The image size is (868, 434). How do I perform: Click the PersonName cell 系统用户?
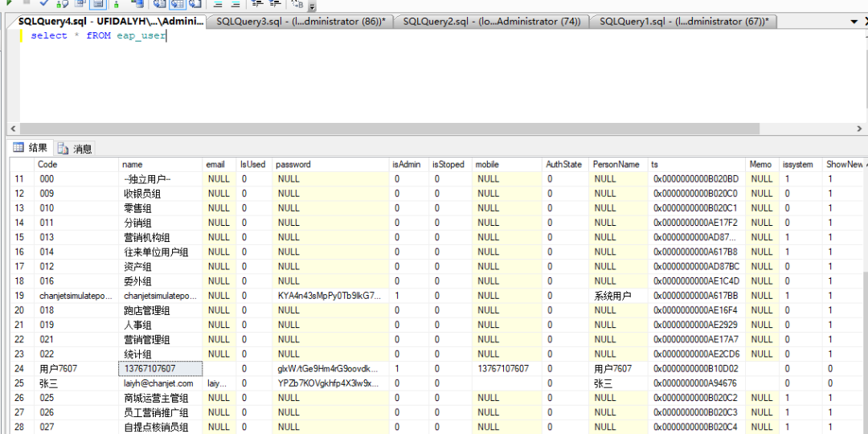tap(618, 296)
